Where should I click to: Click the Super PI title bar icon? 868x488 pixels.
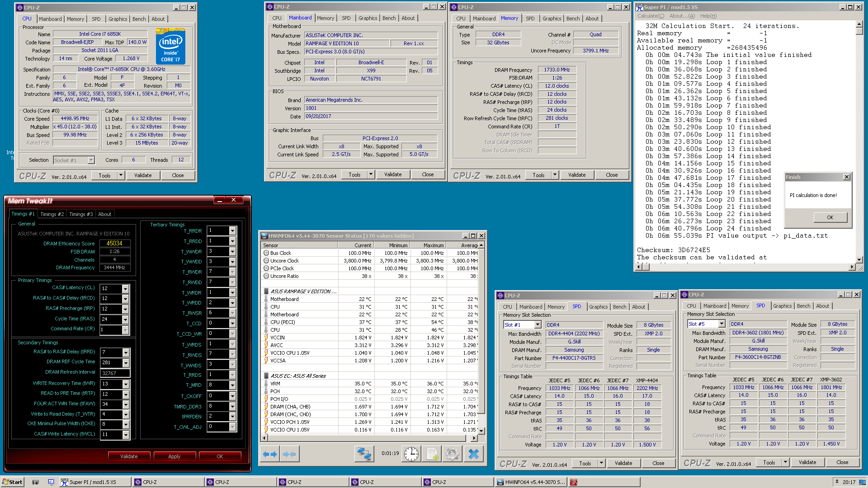[x=639, y=7]
